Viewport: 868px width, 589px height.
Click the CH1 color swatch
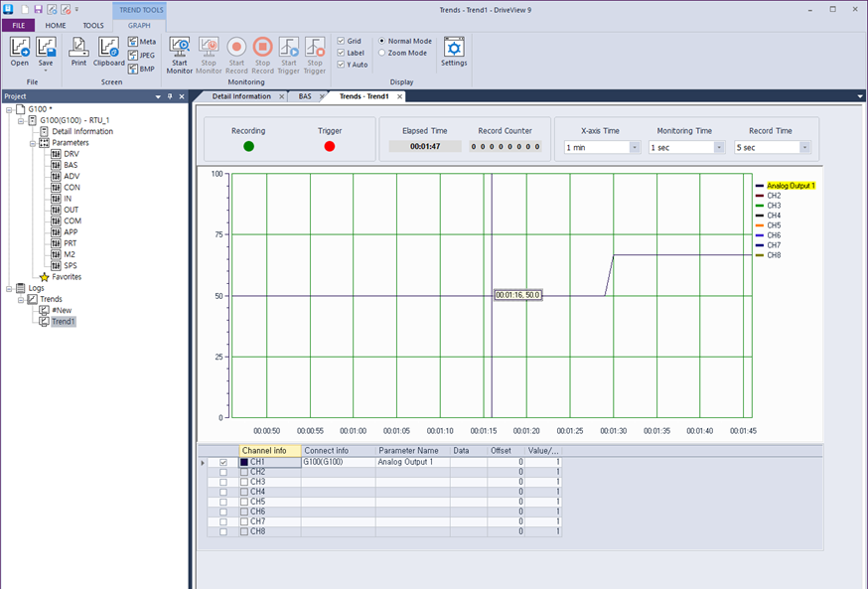coord(244,462)
